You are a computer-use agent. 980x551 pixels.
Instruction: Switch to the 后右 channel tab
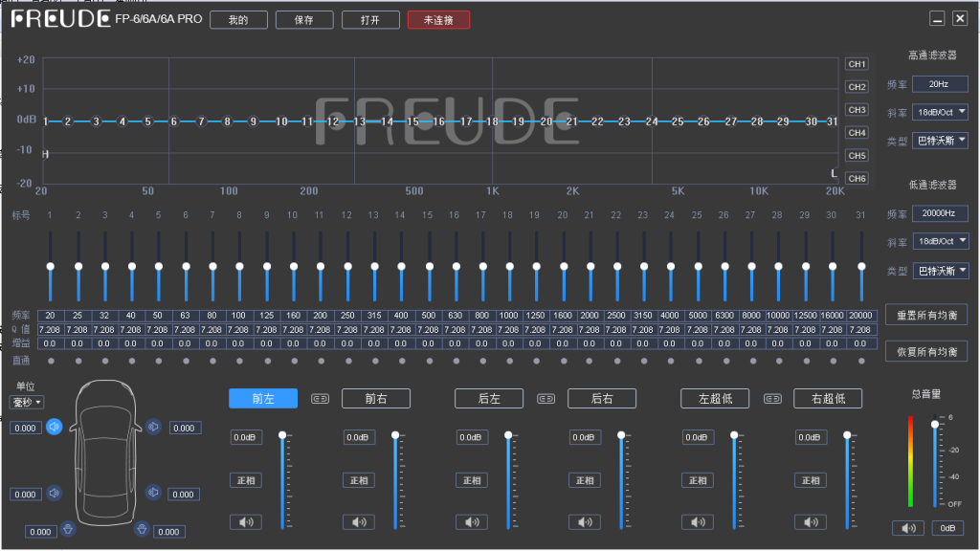coord(602,399)
